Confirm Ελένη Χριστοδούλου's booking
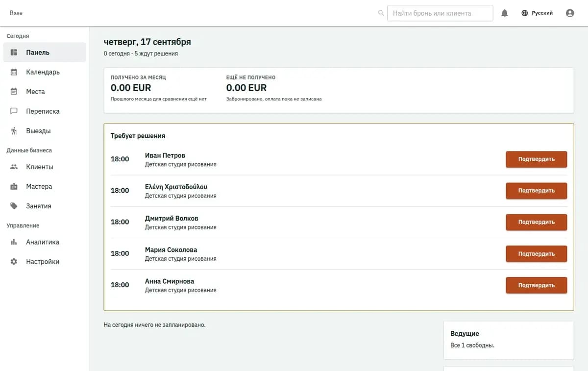588x371 pixels. click(537, 191)
